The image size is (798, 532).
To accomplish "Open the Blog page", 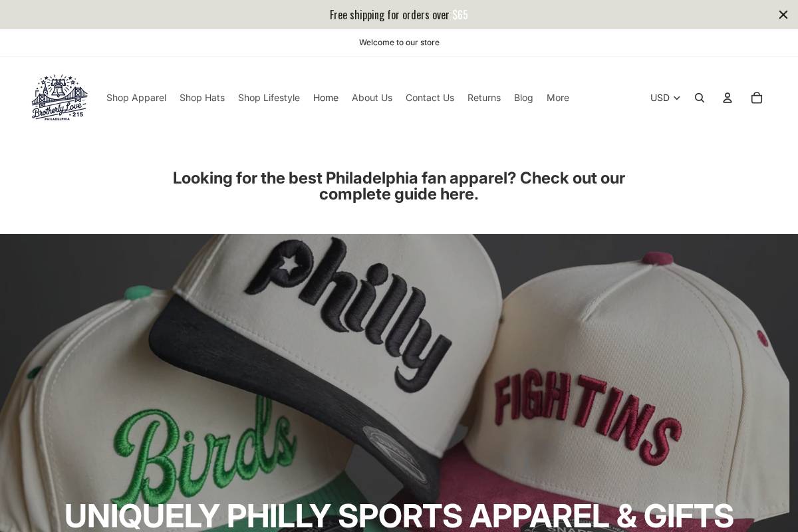I will (523, 98).
